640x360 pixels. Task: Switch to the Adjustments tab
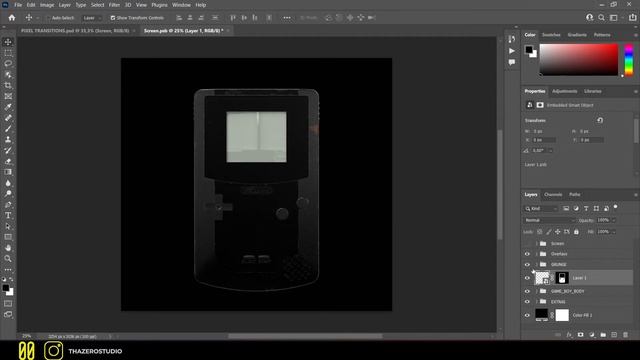tap(565, 91)
